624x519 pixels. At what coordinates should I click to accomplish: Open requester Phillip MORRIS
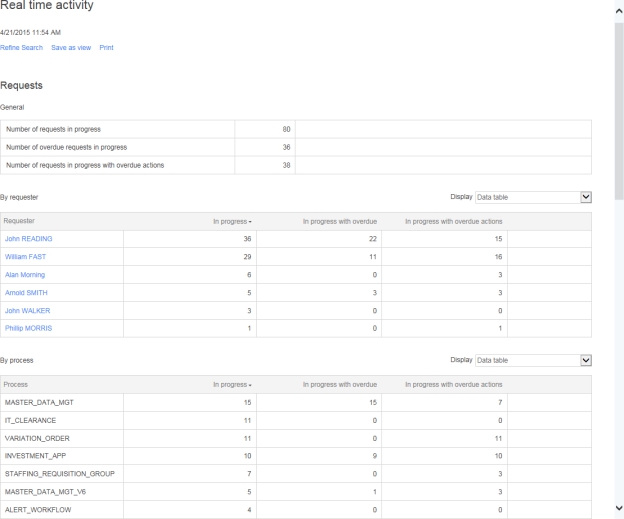coord(28,329)
